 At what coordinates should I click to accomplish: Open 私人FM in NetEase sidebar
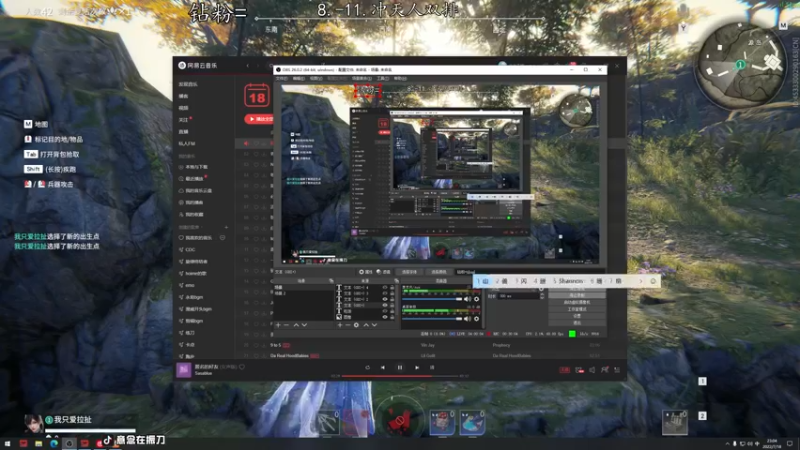tap(187, 143)
